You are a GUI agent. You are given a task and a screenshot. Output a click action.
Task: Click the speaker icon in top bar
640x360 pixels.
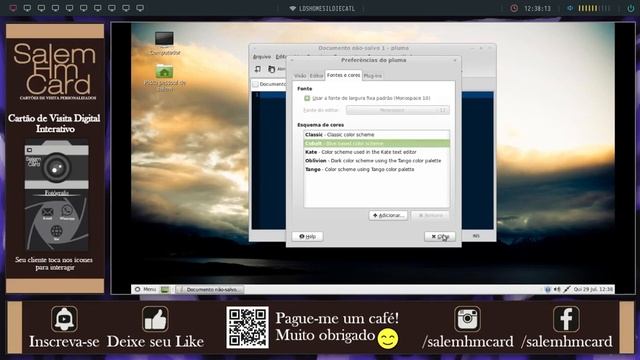point(570,8)
